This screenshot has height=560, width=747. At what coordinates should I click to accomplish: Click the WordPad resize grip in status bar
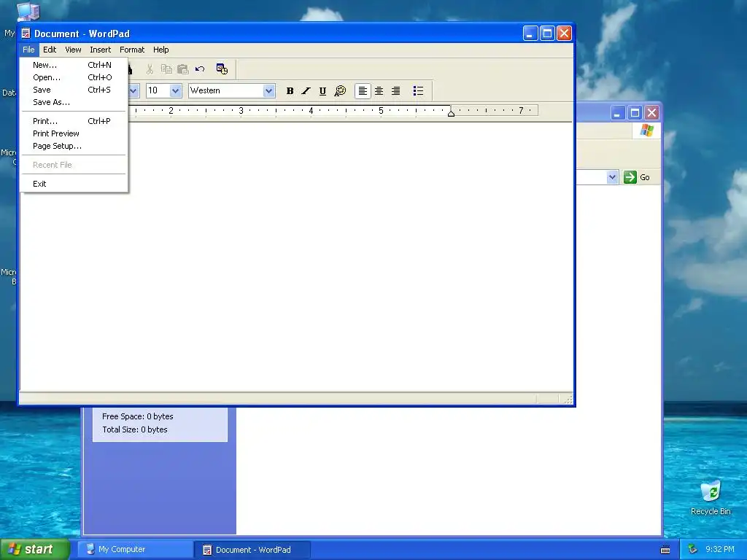568,400
